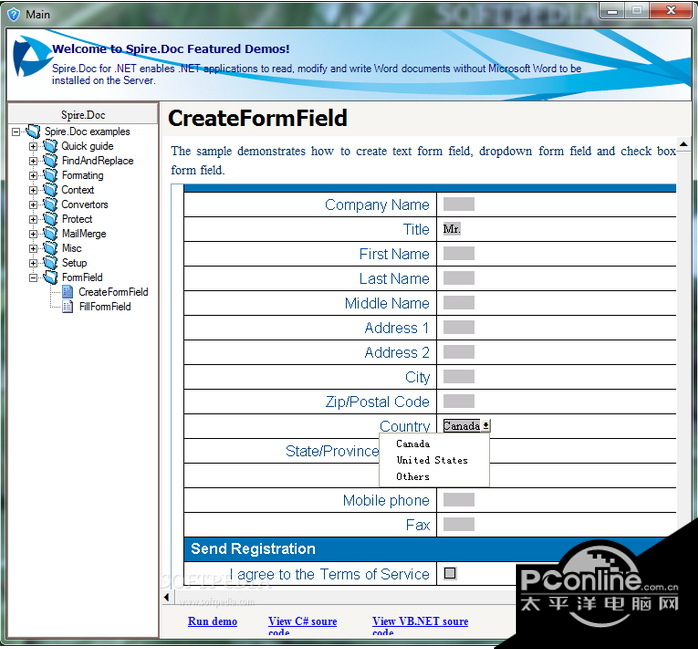
Task: Click the Last Name text field
Action: [x=459, y=278]
